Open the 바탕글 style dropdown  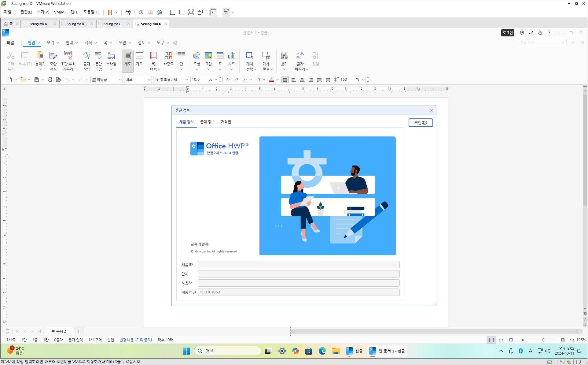[120, 80]
